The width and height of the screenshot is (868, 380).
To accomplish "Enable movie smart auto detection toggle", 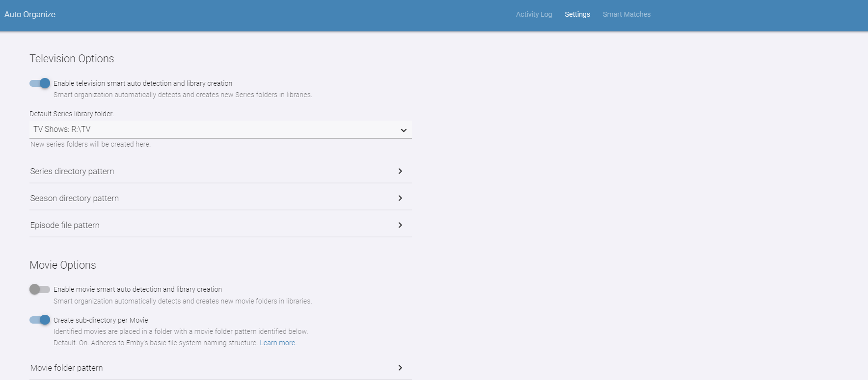I will pos(40,289).
